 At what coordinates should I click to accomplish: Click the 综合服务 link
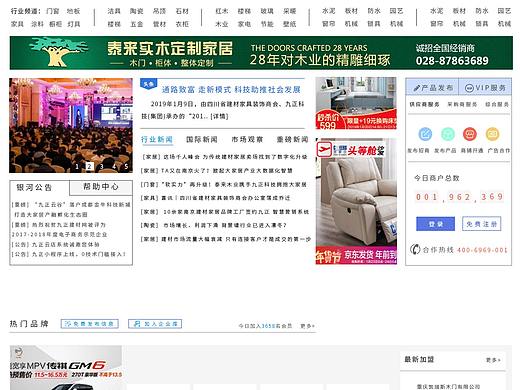[x=497, y=104]
